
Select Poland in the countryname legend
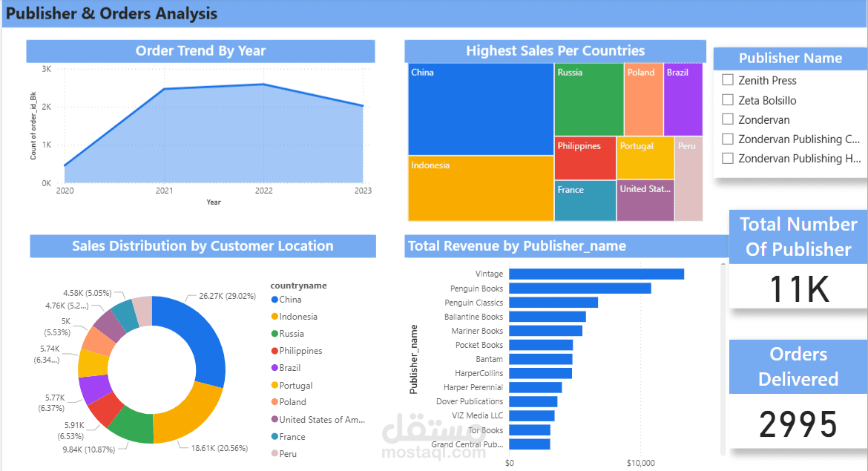point(289,402)
